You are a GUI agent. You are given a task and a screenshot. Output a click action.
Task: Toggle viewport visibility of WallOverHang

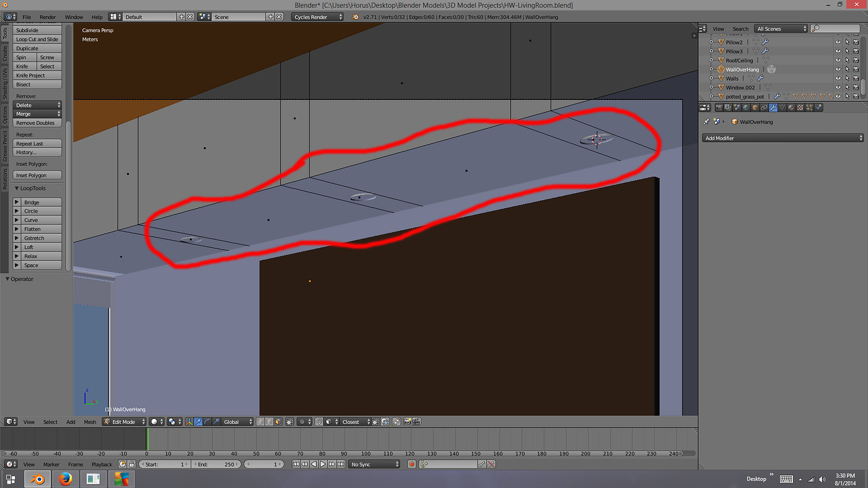[838, 69]
